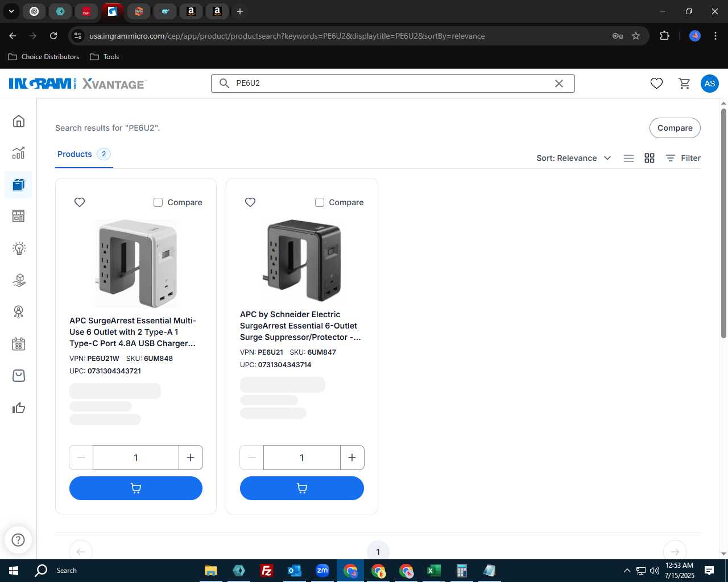Open browser extensions puzzle icon

[x=664, y=36]
